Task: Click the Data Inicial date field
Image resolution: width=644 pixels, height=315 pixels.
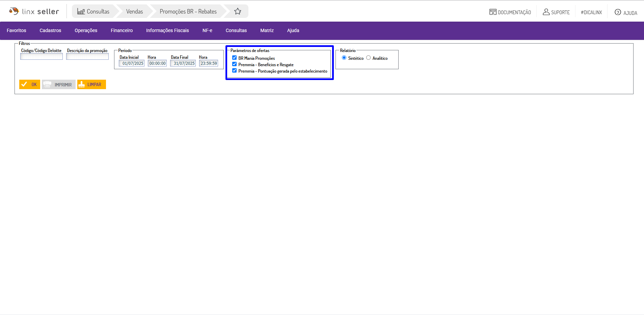Action: coord(132,63)
